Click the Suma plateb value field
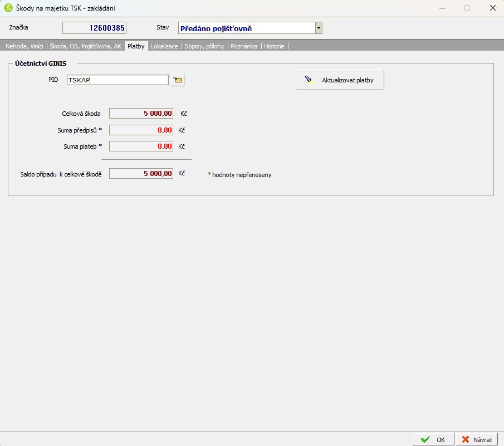 141,146
